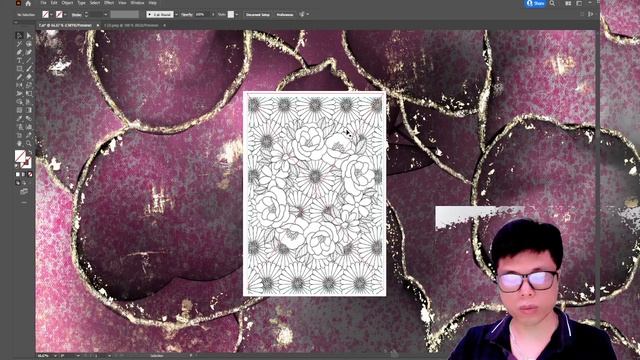The width and height of the screenshot is (640, 360).
Task: Pick the Magic Wand tool
Action: point(19,44)
